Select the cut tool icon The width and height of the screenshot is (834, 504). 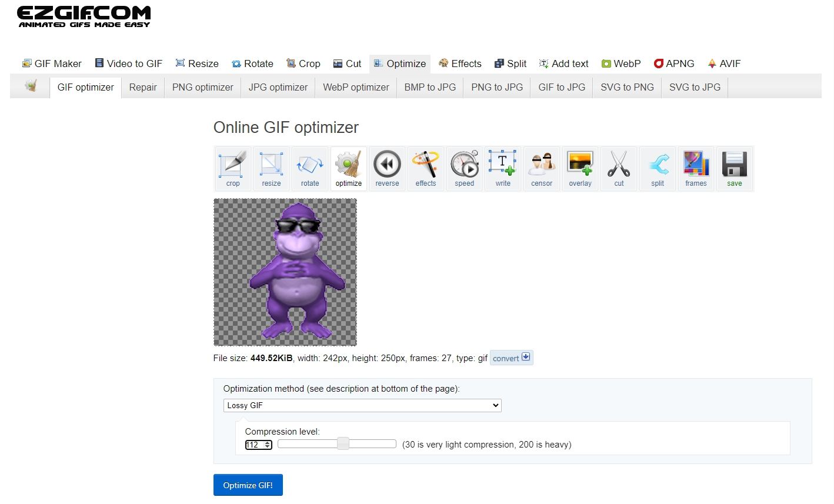click(619, 168)
